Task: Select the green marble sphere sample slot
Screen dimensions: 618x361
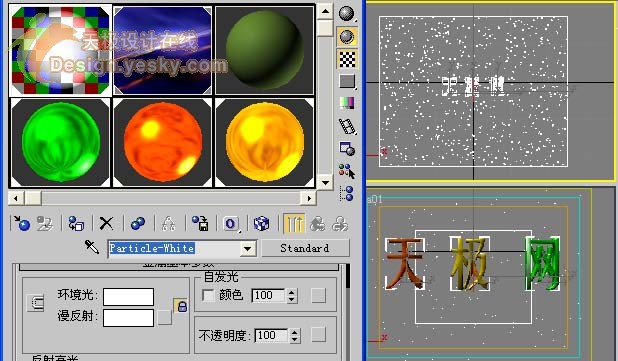Action: click(x=60, y=142)
